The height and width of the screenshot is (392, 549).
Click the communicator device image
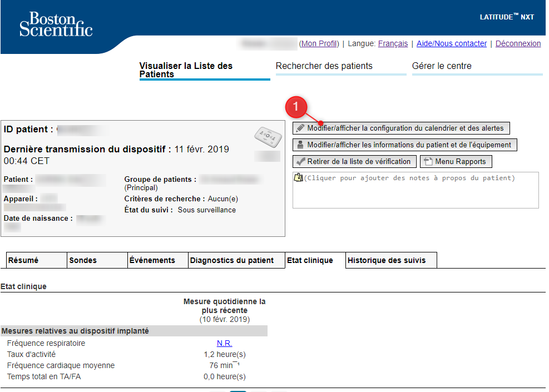coord(268,137)
